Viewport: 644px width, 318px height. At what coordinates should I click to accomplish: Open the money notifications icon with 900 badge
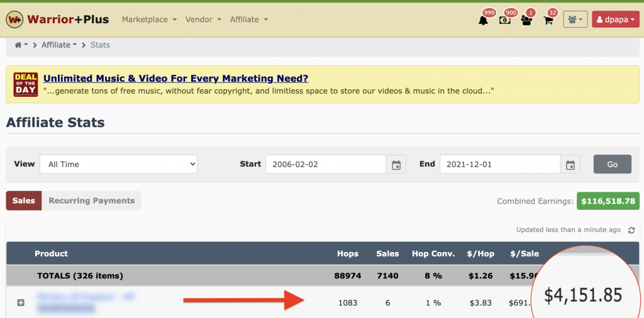click(505, 20)
